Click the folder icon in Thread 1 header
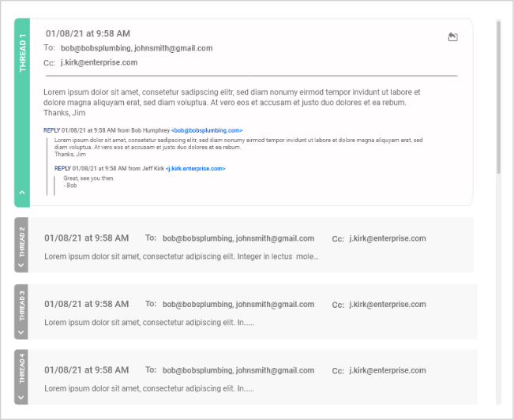 click(452, 36)
